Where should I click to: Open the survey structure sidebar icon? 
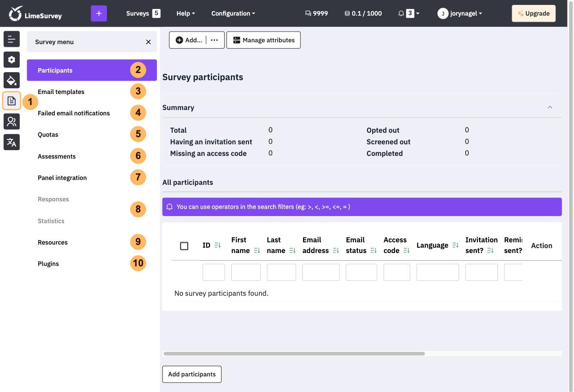(x=12, y=39)
